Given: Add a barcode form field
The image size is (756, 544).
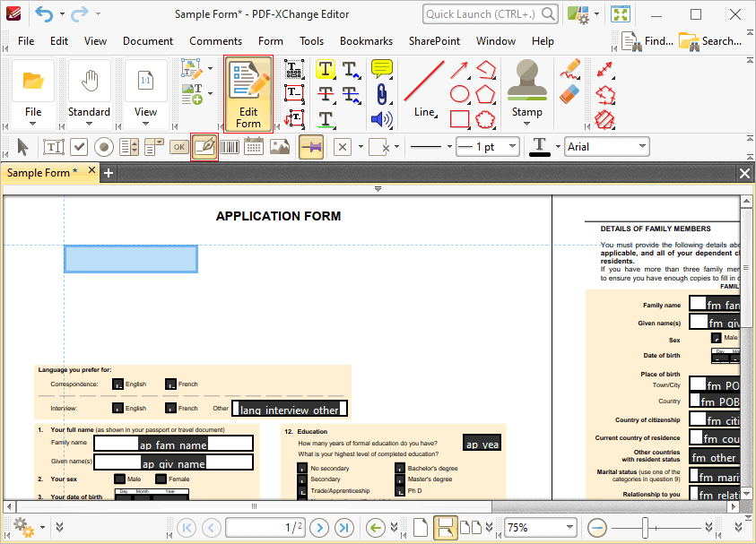Looking at the screenshot, I should pos(230,147).
